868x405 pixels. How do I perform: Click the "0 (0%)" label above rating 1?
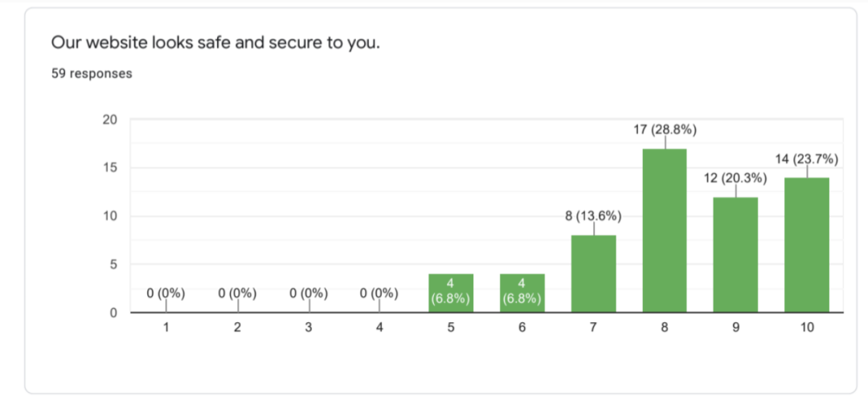(166, 293)
